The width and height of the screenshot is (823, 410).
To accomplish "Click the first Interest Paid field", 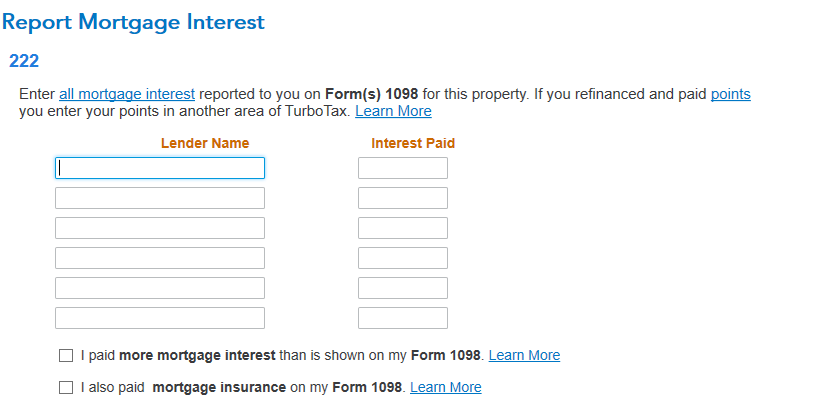I will point(403,168).
